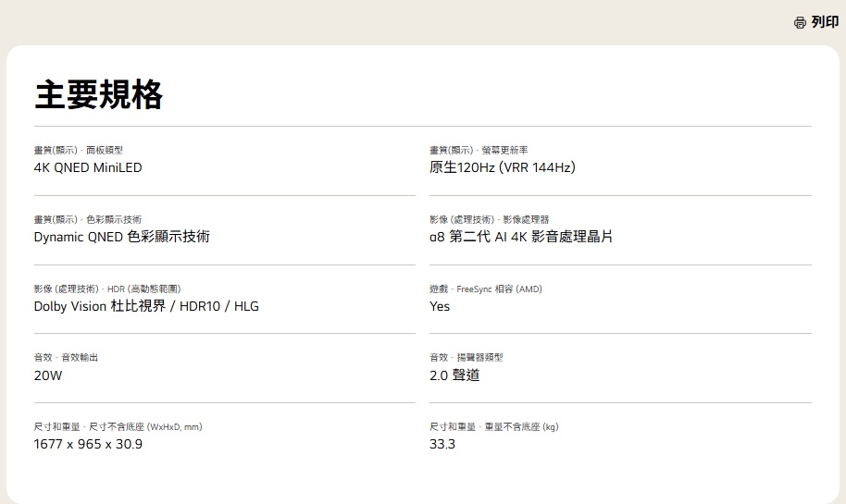The image size is (846, 504).
Task: Click the 33.3 weight value
Action: click(442, 444)
